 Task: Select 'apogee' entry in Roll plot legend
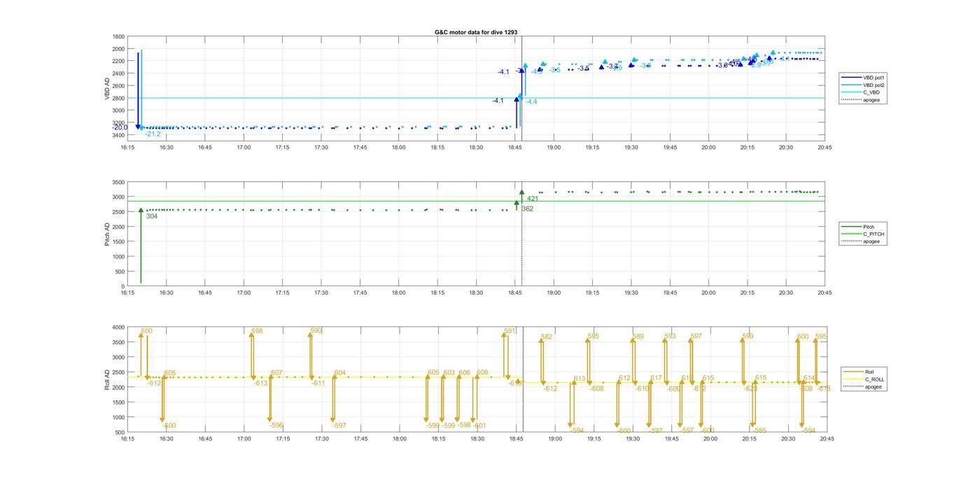863,387
